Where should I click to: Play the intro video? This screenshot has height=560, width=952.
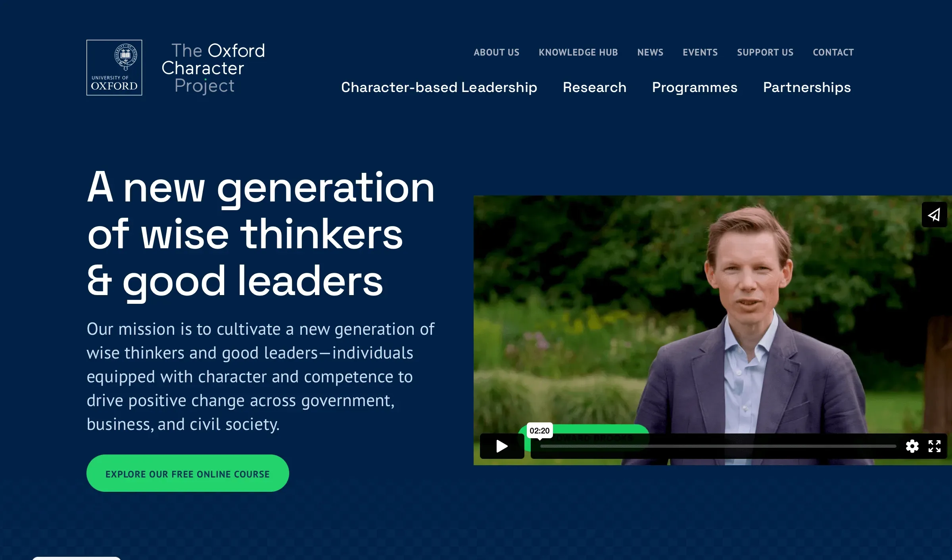[502, 446]
